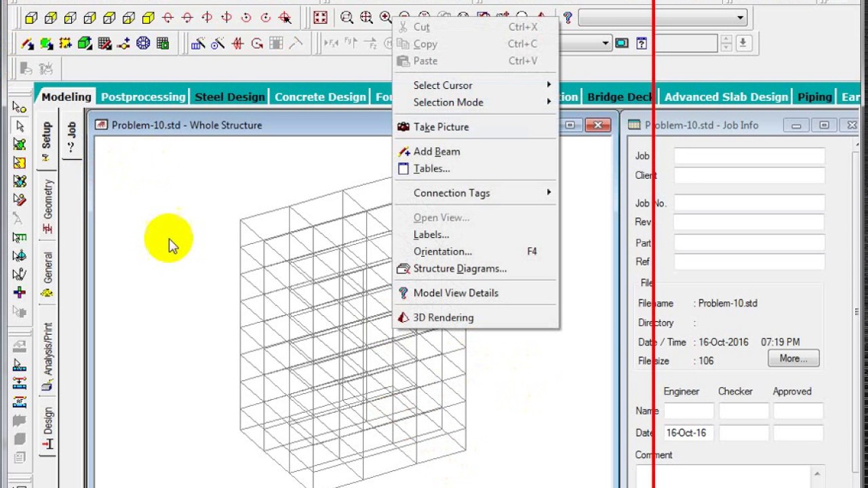The width and height of the screenshot is (868, 488).
Task: Switch to isometric view solid yellow cube
Action: point(149,18)
